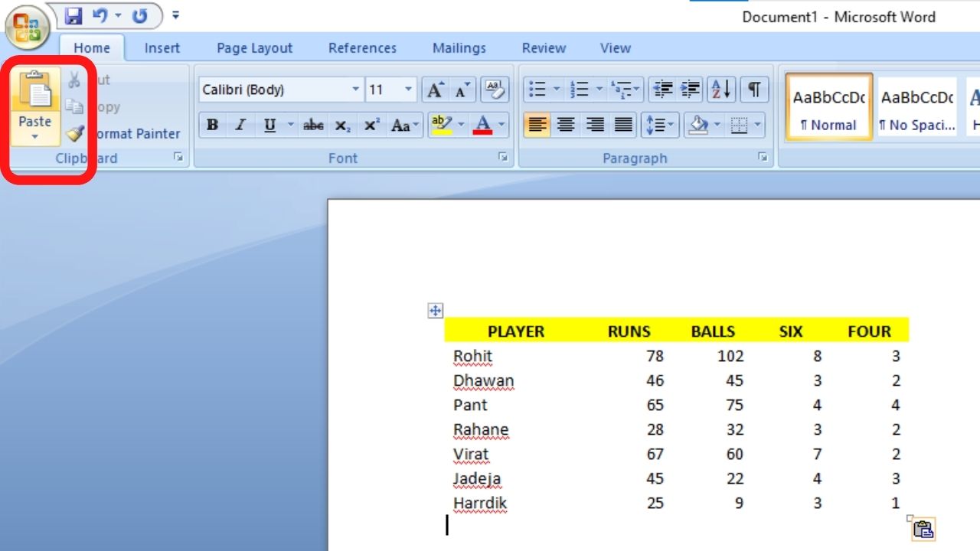Image resolution: width=980 pixels, height=551 pixels.
Task: Apply bold formatting with the Bold icon
Action: (x=212, y=125)
